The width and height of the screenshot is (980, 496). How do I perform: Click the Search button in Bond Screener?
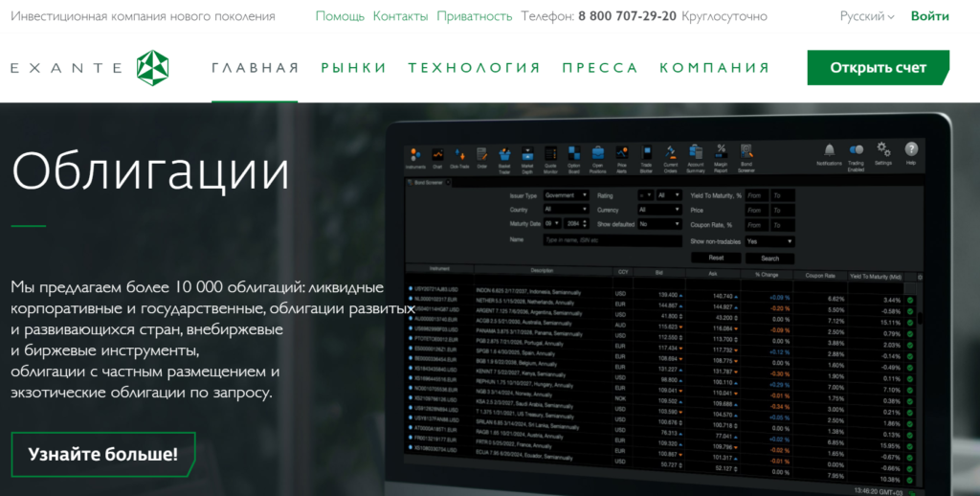[770, 259]
